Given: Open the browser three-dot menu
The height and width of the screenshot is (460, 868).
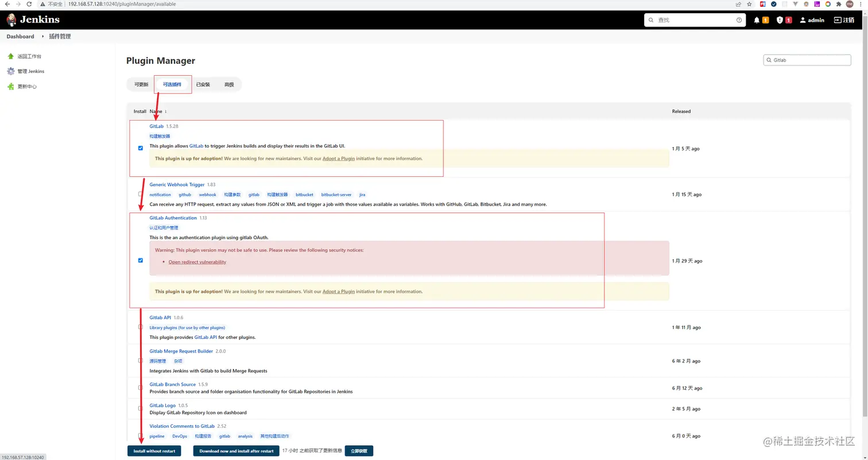Looking at the screenshot, I should (861, 4).
